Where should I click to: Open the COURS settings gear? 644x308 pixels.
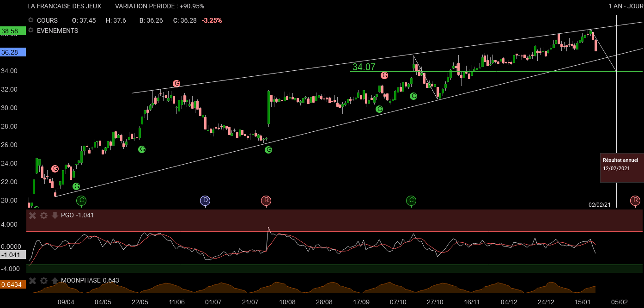coord(31,20)
